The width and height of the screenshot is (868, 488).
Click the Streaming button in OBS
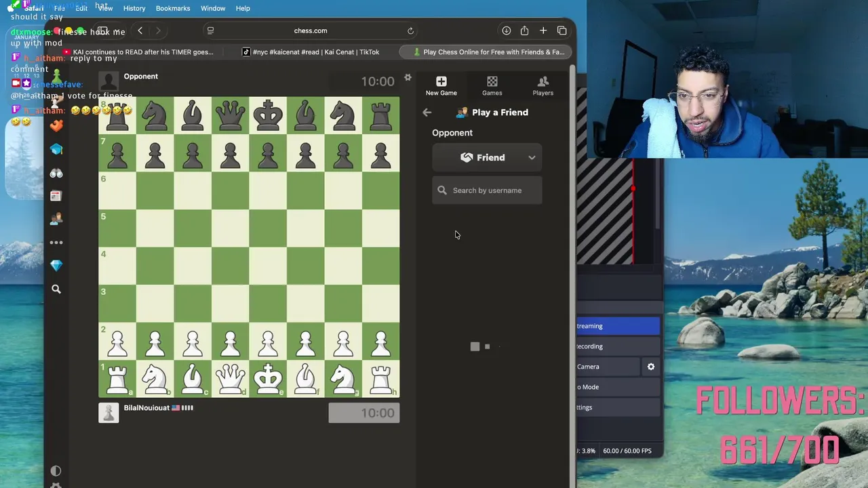tap(618, 326)
